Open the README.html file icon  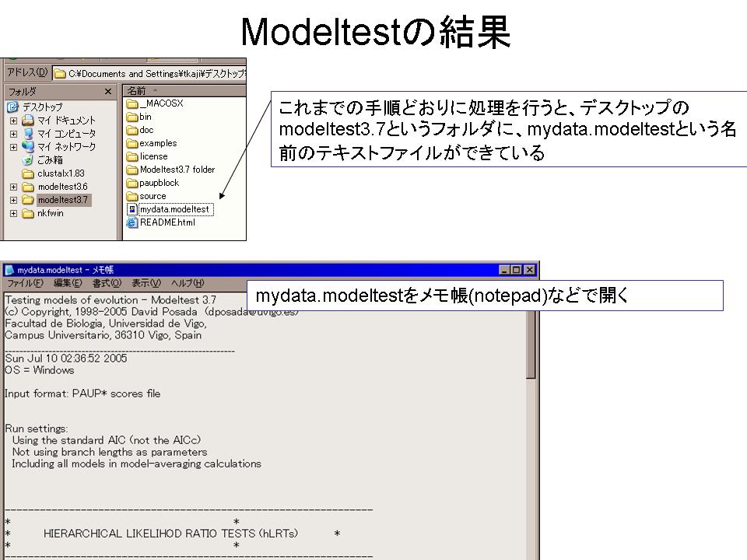click(x=132, y=222)
